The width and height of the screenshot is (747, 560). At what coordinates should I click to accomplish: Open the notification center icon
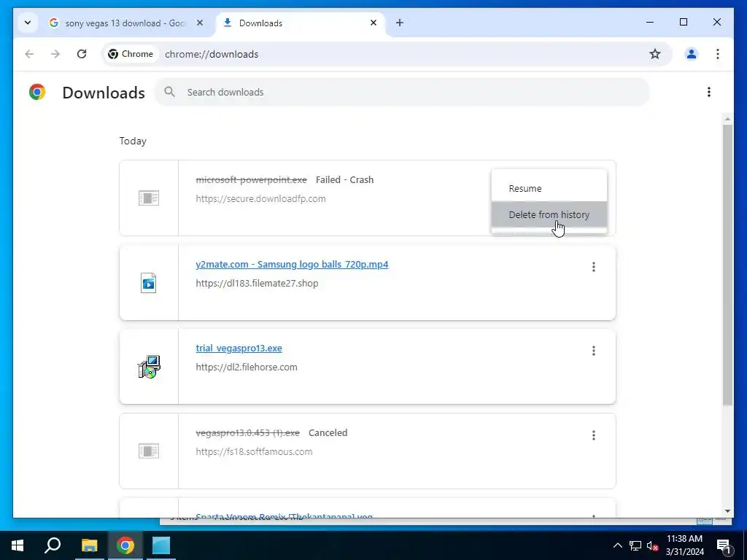pyautogui.click(x=724, y=545)
